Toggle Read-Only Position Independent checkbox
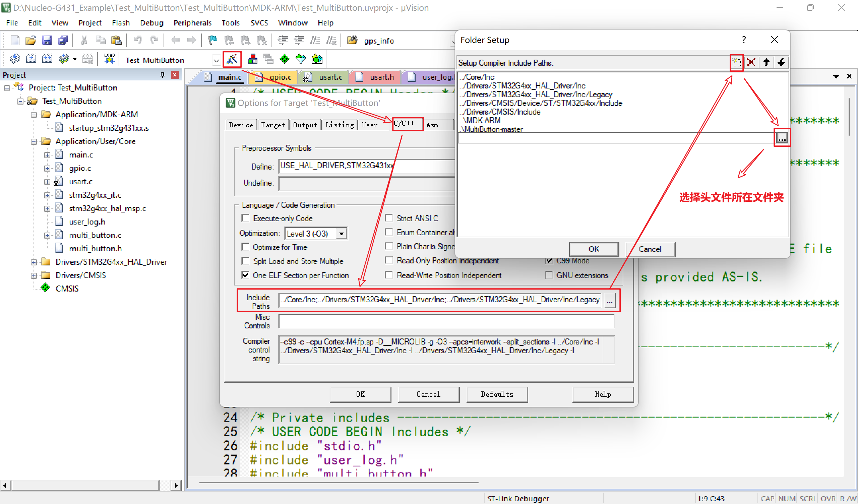Screen dimensions: 858x504 pyautogui.click(x=389, y=260)
